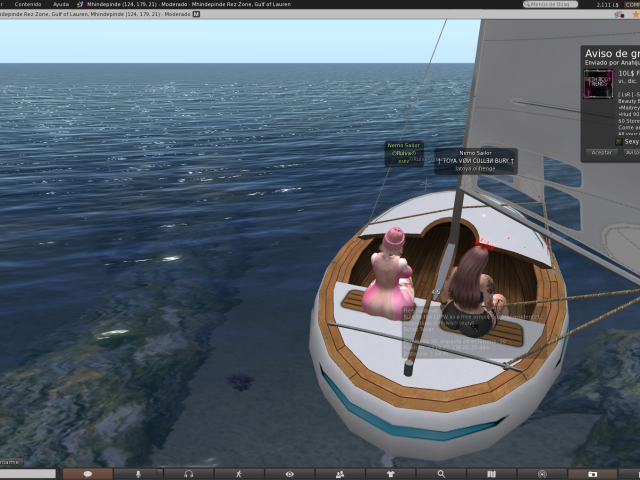Viewport: 640px width, 480px height.
Task: Click the microphone voice button
Action: pyautogui.click(x=138, y=473)
